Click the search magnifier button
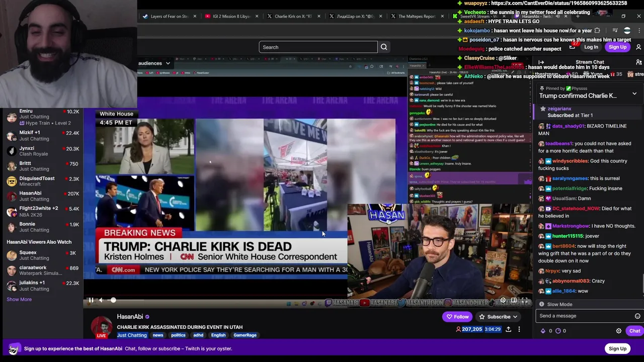This screenshot has width=644, height=362. coord(384,47)
